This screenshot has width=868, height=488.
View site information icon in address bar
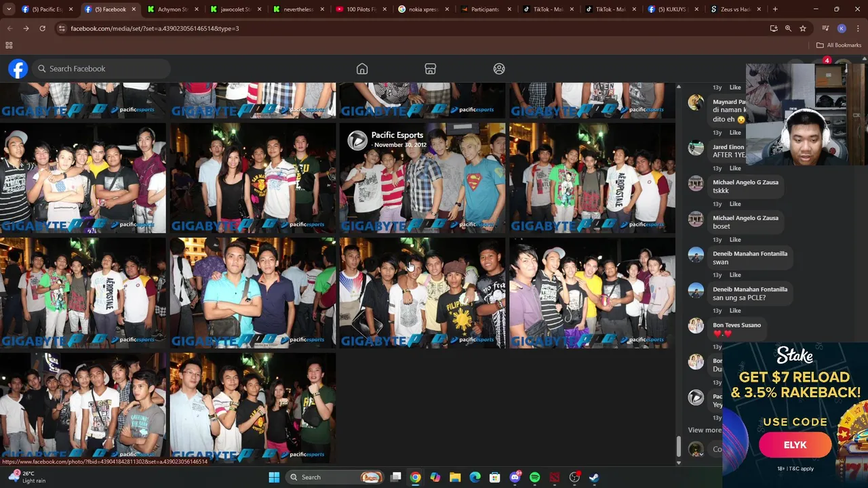[x=62, y=28]
